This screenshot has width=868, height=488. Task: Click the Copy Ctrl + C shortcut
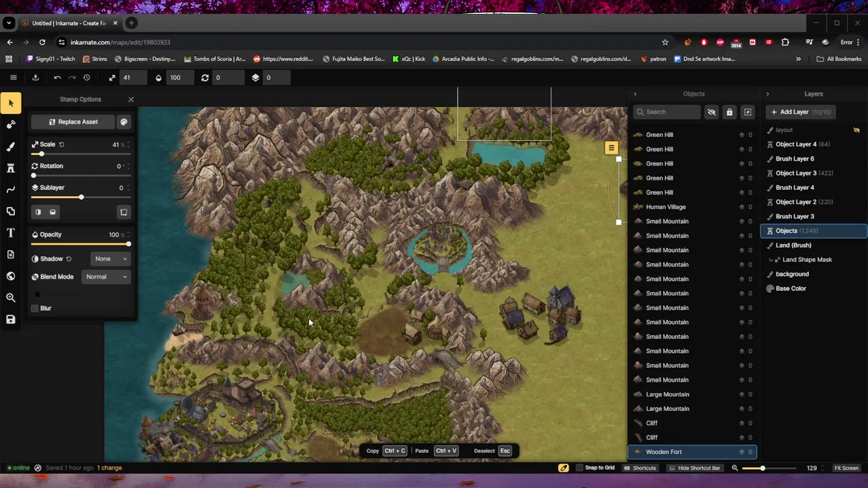tap(386, 451)
